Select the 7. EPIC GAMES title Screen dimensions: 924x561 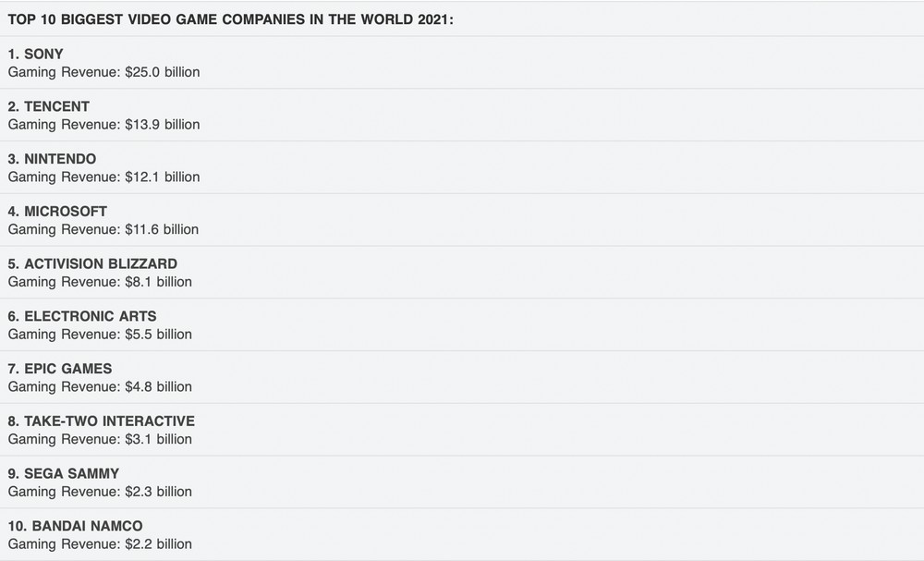click(x=59, y=369)
